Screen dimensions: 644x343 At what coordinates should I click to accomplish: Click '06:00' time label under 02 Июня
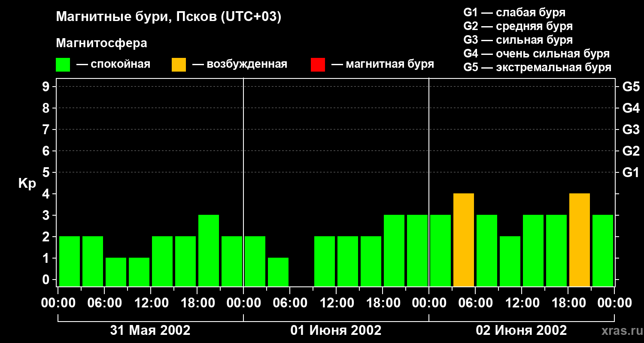(x=475, y=303)
